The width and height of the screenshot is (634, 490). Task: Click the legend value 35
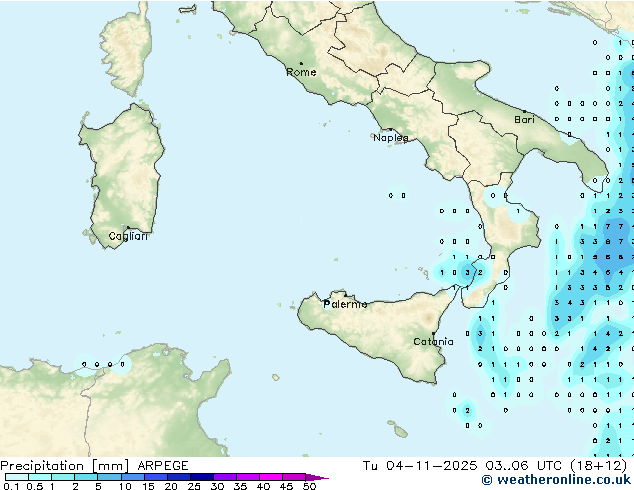click(241, 486)
